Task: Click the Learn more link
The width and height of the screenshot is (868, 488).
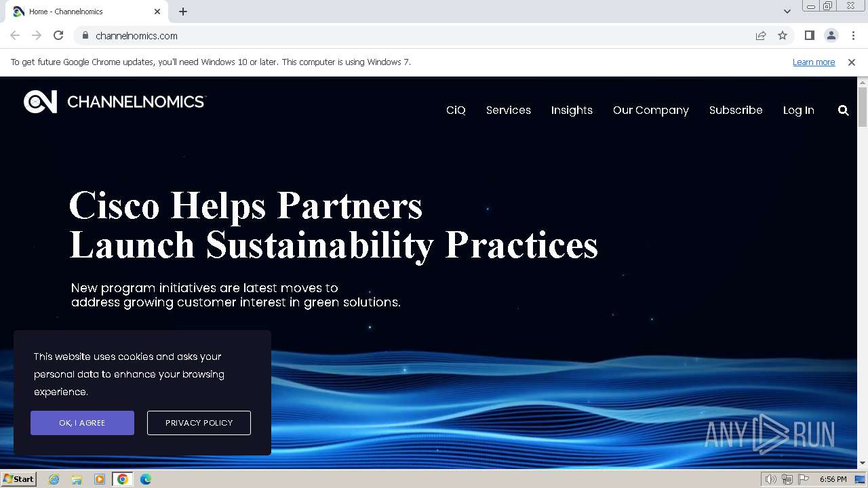Action: coord(814,62)
